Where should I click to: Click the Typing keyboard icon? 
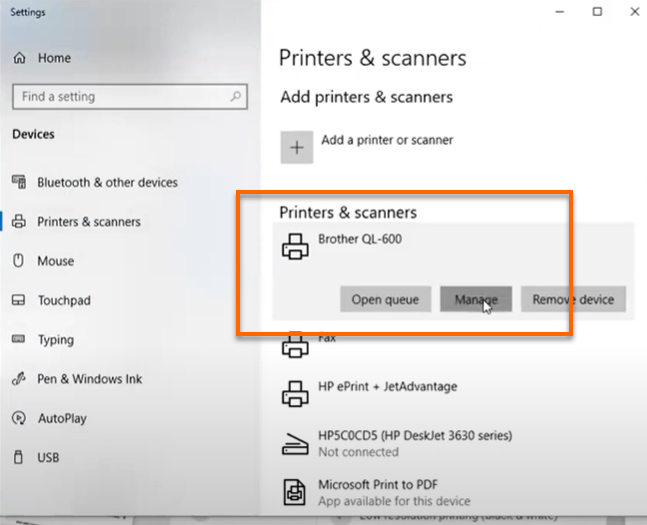pos(18,340)
